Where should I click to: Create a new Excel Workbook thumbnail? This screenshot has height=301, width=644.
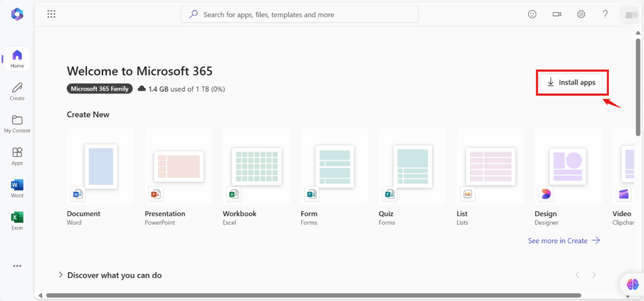click(257, 166)
